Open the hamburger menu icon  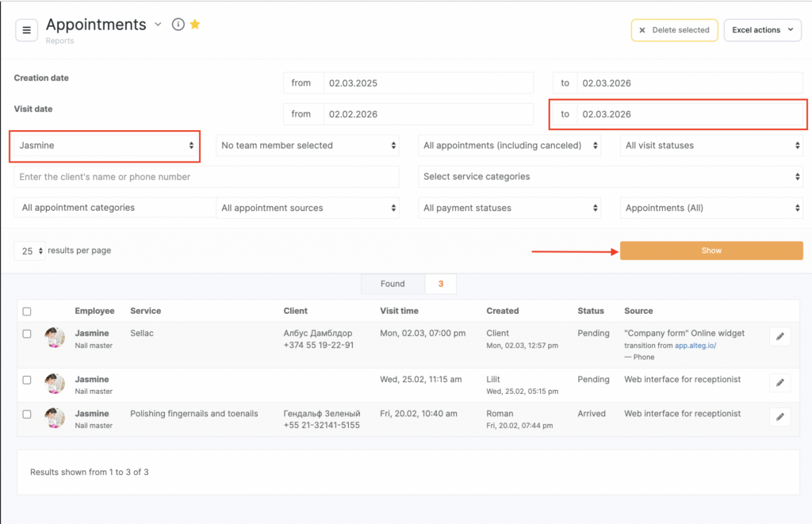tap(26, 30)
